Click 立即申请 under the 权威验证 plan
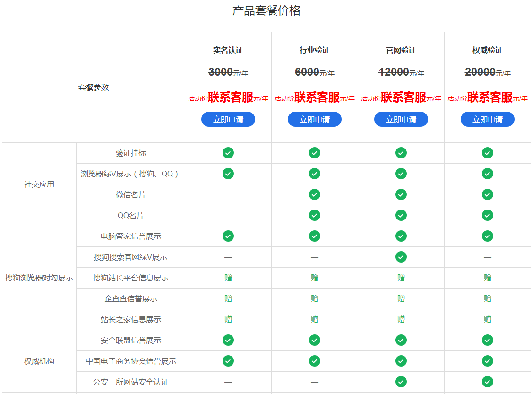The image size is (532, 394). 487,119
